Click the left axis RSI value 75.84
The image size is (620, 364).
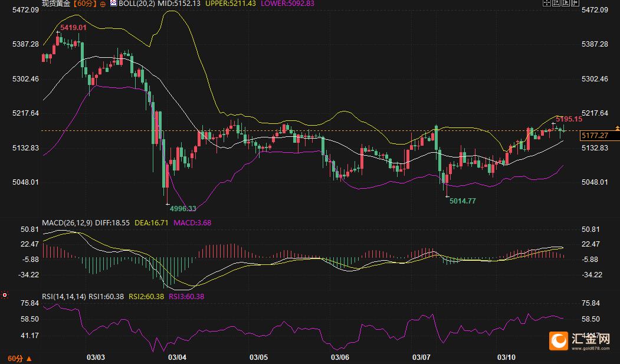tap(29, 303)
